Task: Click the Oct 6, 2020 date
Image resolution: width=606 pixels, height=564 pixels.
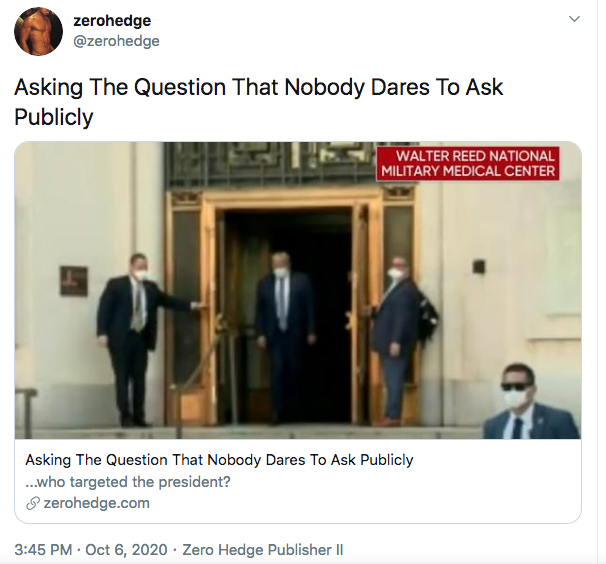Action: tap(126, 550)
